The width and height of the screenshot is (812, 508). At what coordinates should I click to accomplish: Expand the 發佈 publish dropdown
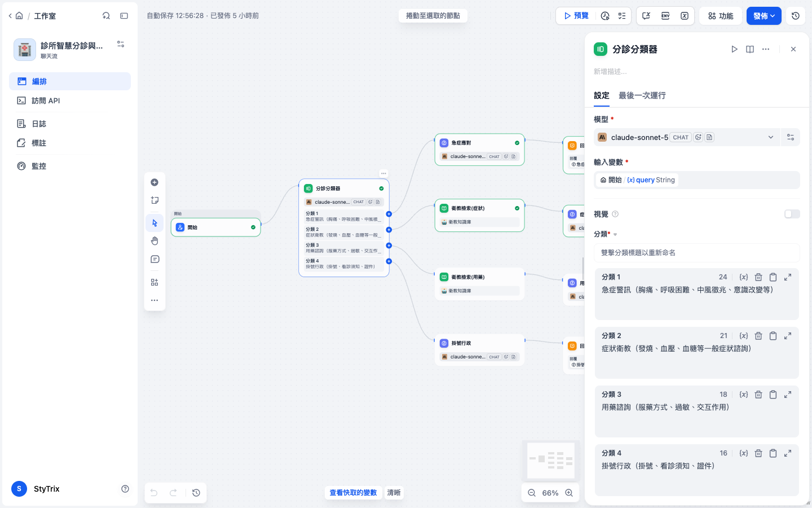pyautogui.click(x=764, y=16)
